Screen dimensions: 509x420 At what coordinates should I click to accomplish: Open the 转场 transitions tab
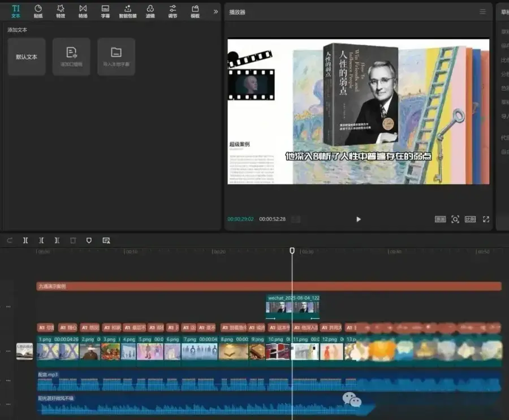tap(83, 11)
